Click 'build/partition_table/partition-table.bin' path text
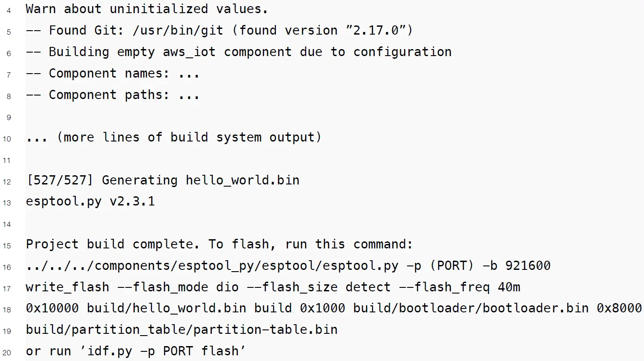The width and height of the screenshot is (644, 361). [x=182, y=329]
